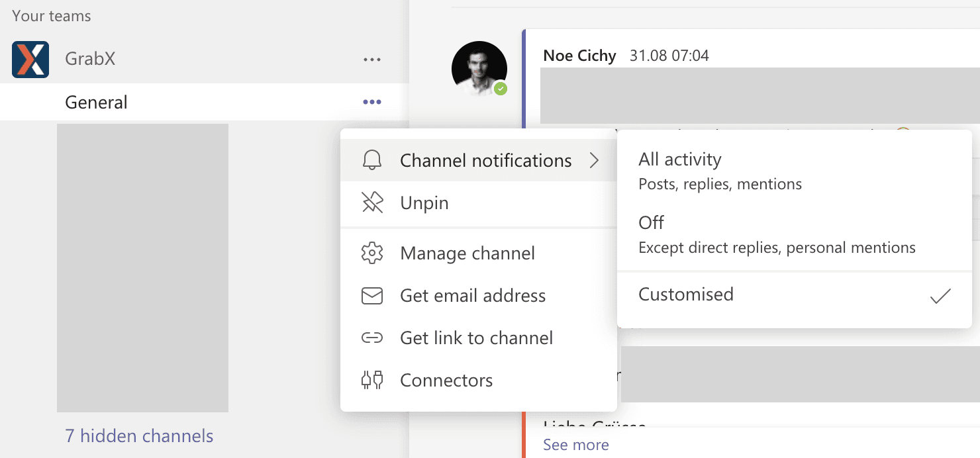Select All activity notification option

tap(720, 170)
